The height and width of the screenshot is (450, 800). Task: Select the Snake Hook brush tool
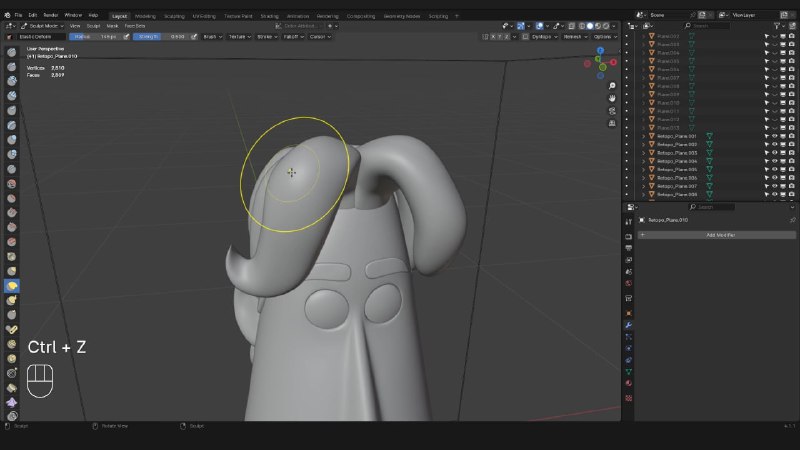click(12, 301)
